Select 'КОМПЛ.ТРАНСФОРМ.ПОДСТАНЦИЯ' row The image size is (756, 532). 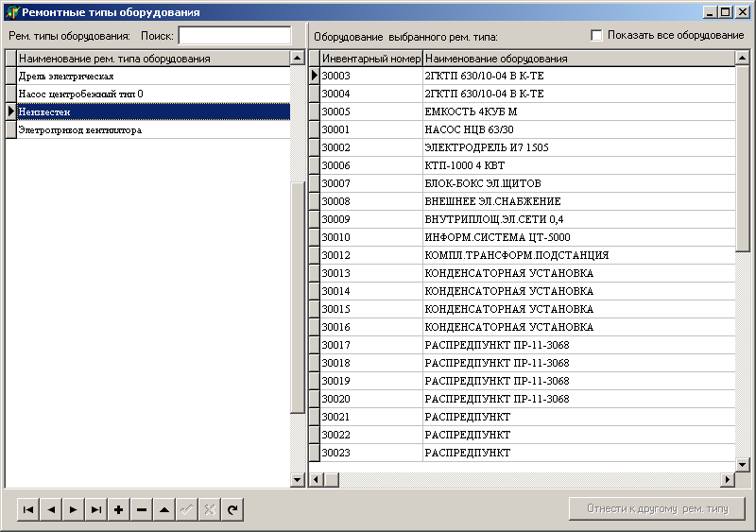pyautogui.click(x=527, y=255)
